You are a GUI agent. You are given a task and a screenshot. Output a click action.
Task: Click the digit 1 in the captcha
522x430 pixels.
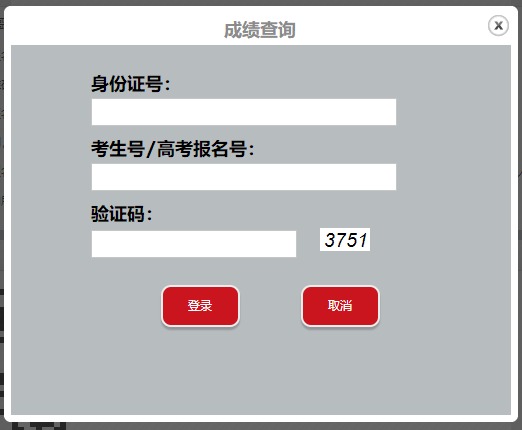[363, 240]
